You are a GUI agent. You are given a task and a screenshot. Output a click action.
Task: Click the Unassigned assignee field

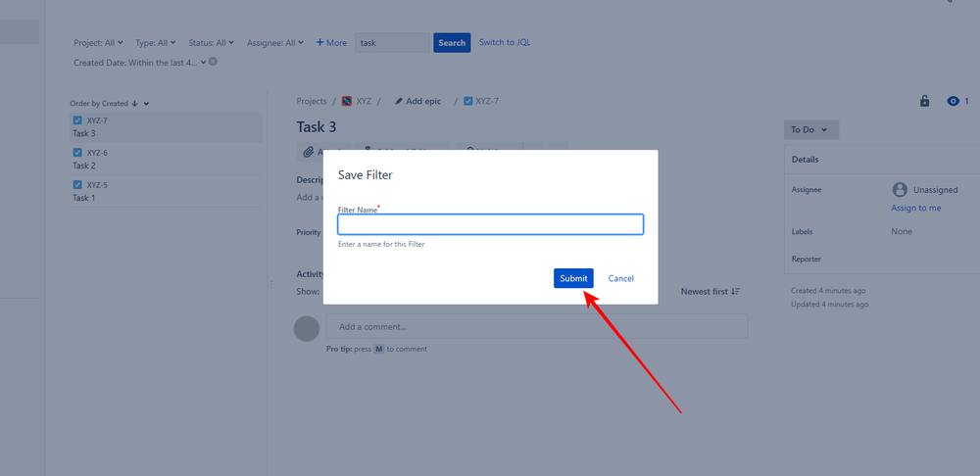click(925, 189)
